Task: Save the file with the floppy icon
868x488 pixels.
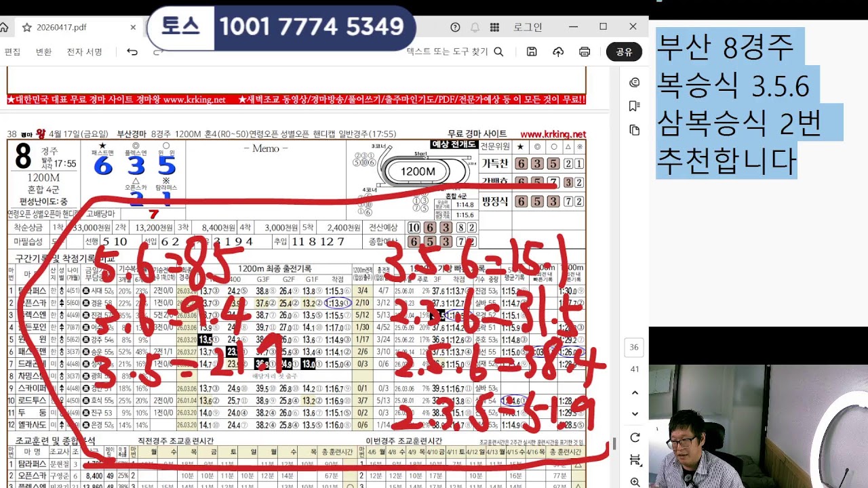Action: tap(532, 52)
